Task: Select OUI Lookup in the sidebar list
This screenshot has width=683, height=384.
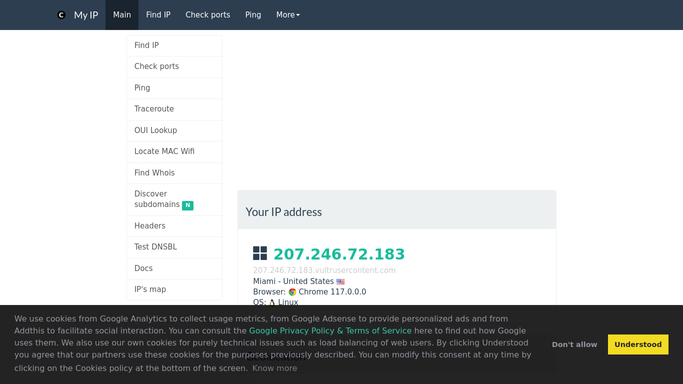Action: 175,131
